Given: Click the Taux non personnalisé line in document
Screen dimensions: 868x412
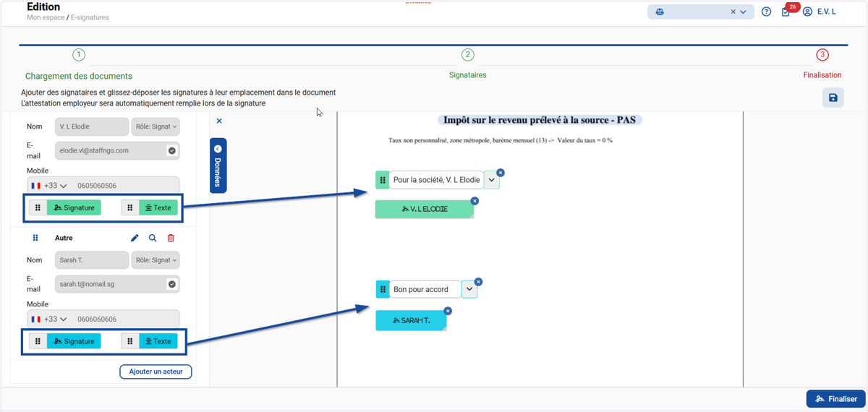Looking at the screenshot, I should (x=501, y=140).
